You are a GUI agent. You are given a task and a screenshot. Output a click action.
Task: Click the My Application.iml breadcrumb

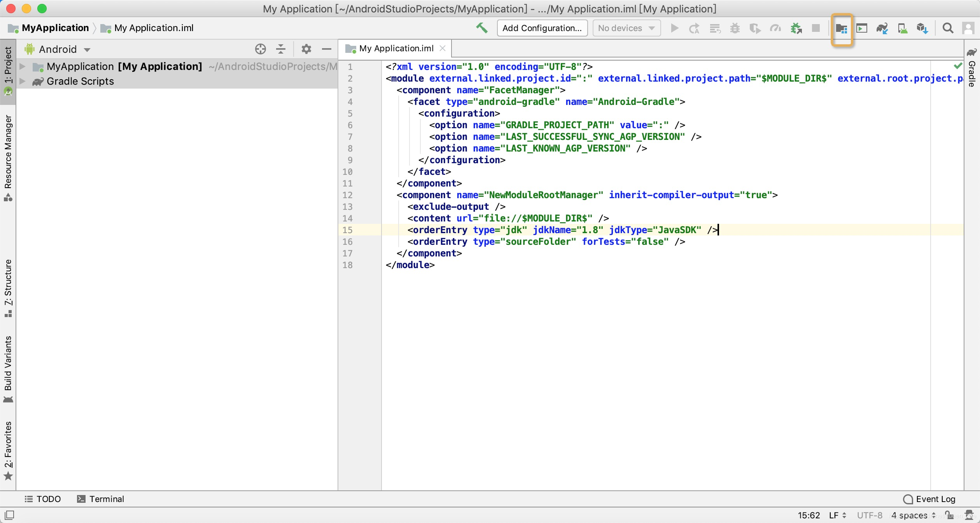147,28
